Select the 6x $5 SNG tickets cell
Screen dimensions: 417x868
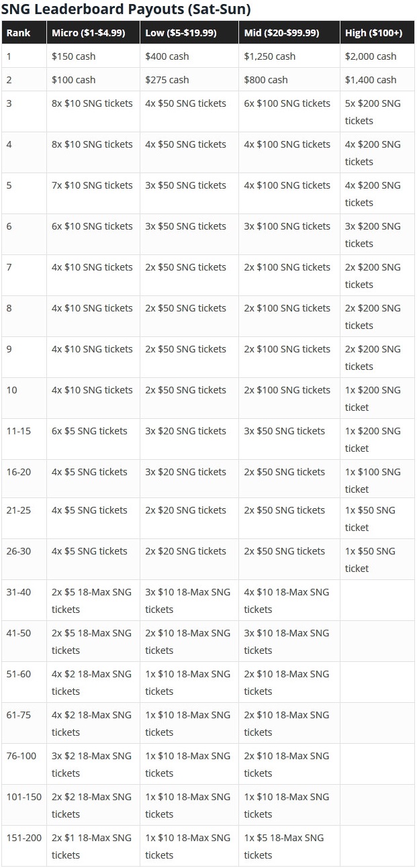tap(93, 440)
